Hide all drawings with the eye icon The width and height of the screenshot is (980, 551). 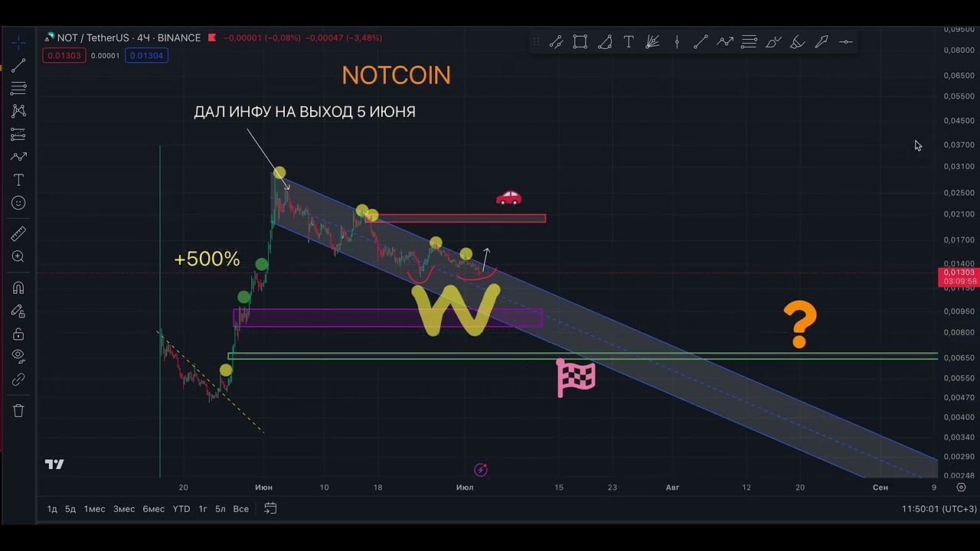[x=18, y=355]
